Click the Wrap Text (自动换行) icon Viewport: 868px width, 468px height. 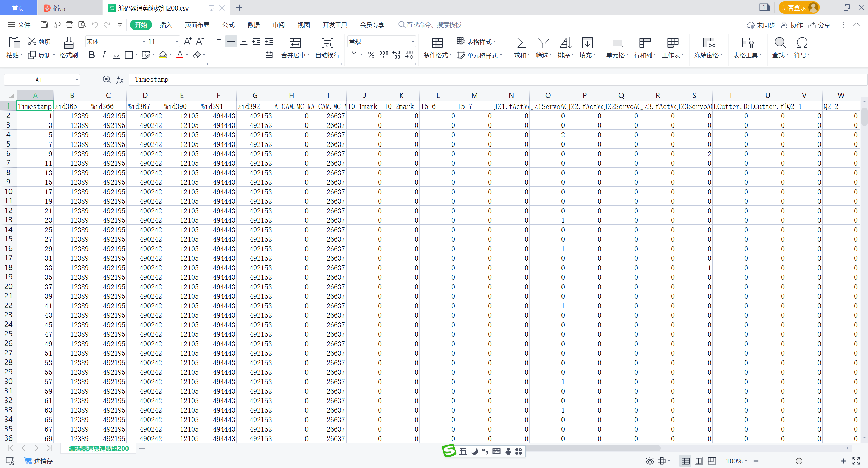tap(328, 43)
